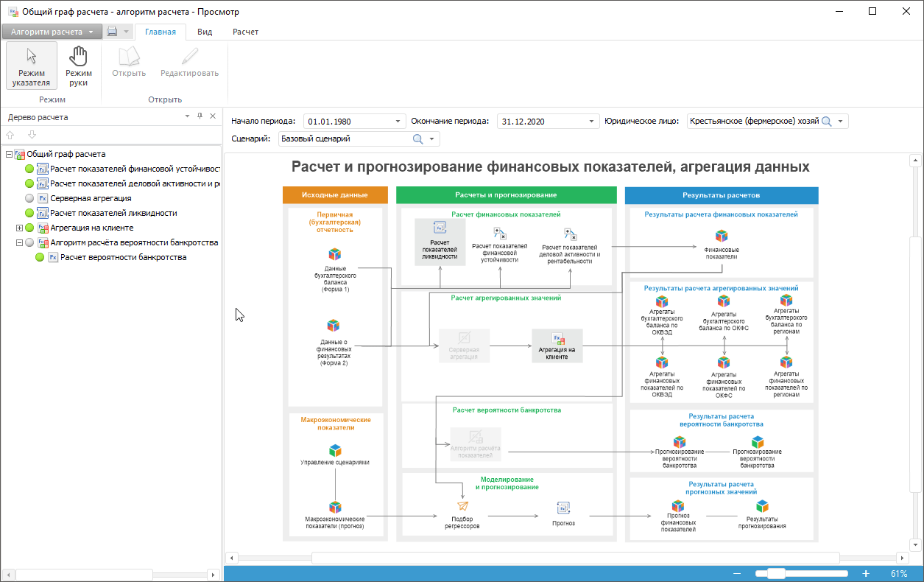Switch to the Вид ribbon tab
Screen dimensions: 924x582
205,32
